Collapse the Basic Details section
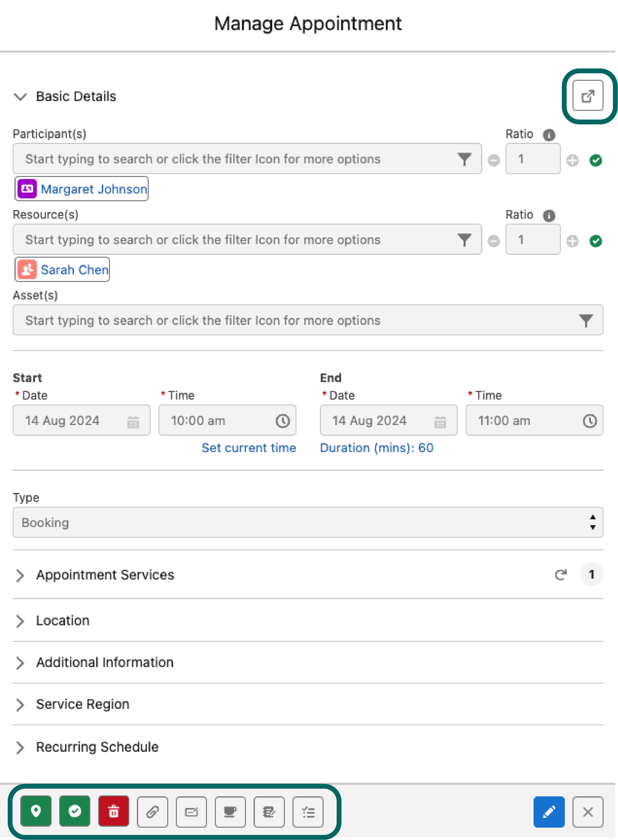The width and height of the screenshot is (618, 840). pyautogui.click(x=20, y=97)
